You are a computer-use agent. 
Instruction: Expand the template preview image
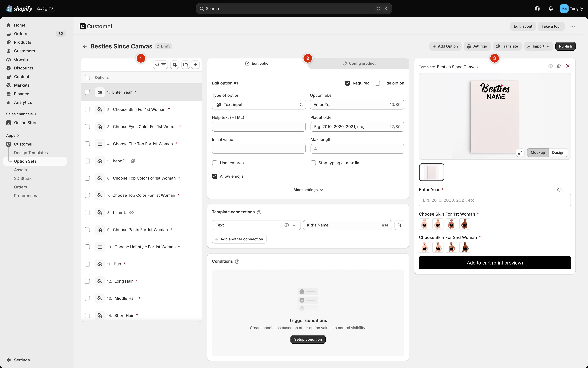point(520,153)
